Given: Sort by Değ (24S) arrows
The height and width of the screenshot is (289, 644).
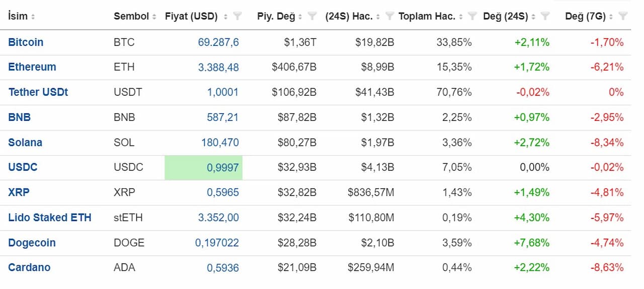Looking at the screenshot, I should [x=533, y=17].
